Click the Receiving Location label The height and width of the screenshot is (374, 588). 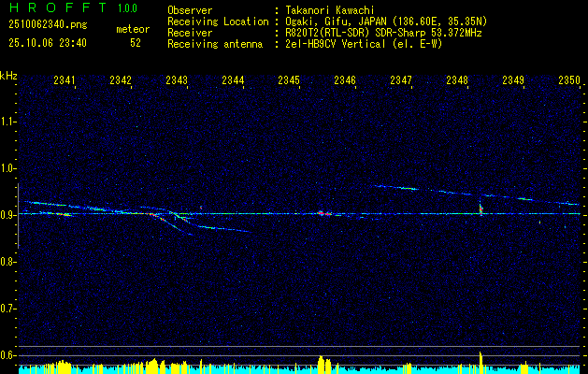[218, 22]
